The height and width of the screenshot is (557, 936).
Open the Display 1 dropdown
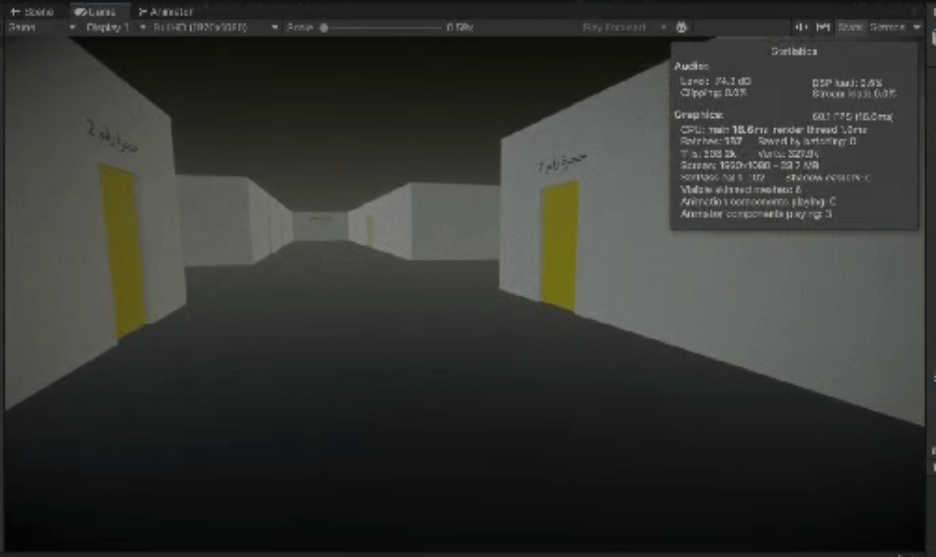(116, 27)
